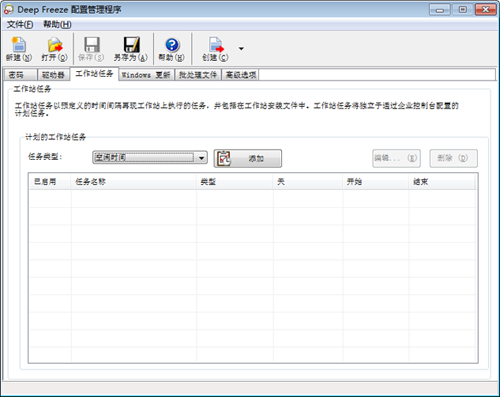The image size is (500, 397).
Task: Open the 帮助(H) menu
Action: click(57, 24)
